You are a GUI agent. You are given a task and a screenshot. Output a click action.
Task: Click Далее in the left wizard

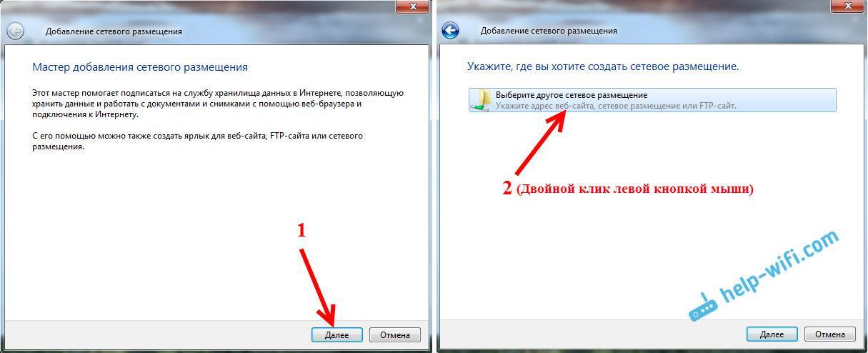click(337, 334)
